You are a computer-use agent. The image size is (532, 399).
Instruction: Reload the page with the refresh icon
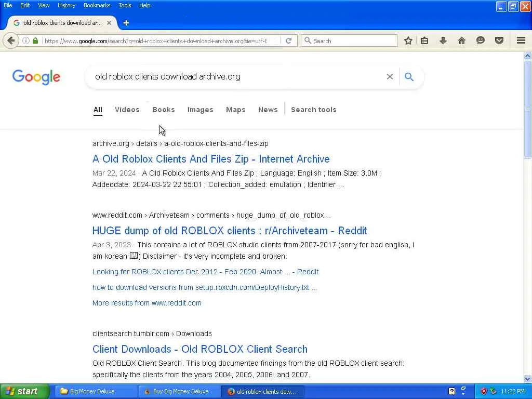coord(289,41)
